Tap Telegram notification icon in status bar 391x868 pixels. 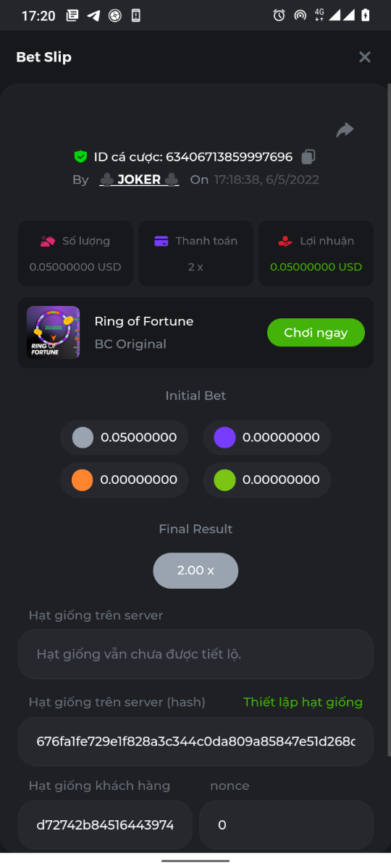coord(93,15)
